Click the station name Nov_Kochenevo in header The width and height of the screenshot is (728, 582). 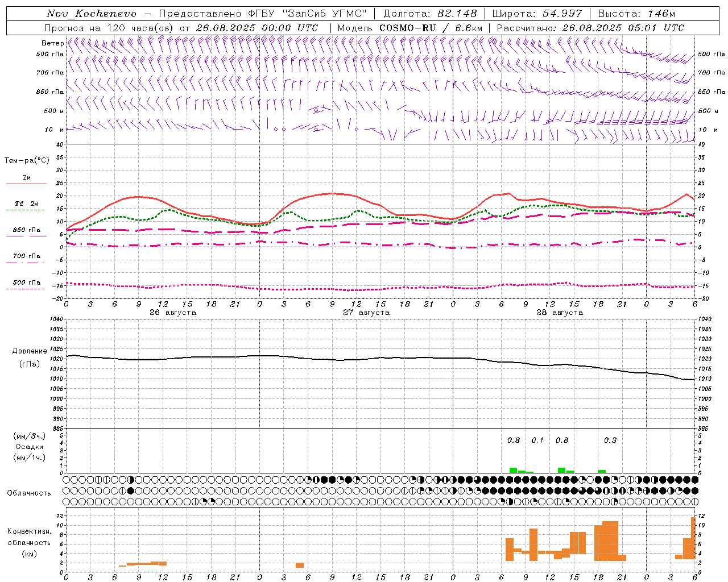pos(92,14)
